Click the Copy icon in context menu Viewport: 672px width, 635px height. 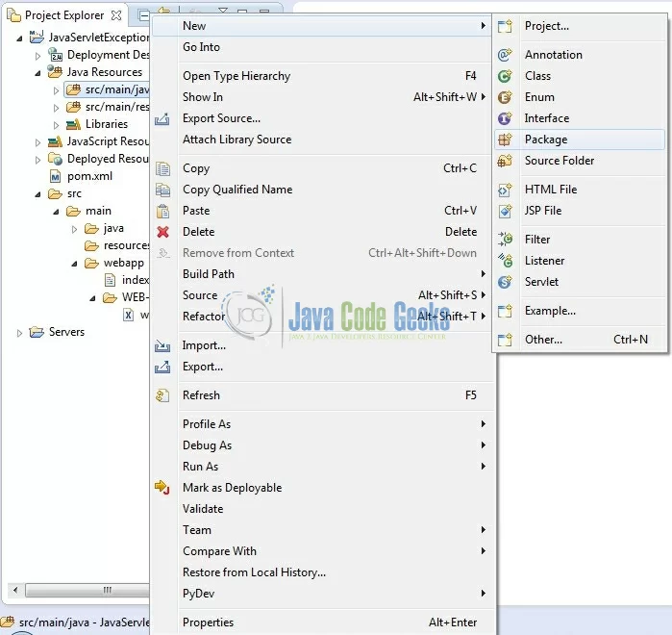point(162,168)
